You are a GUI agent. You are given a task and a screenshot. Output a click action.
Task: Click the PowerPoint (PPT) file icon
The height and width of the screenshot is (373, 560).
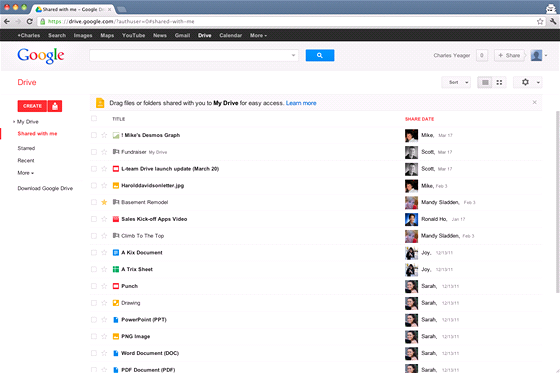(116, 320)
